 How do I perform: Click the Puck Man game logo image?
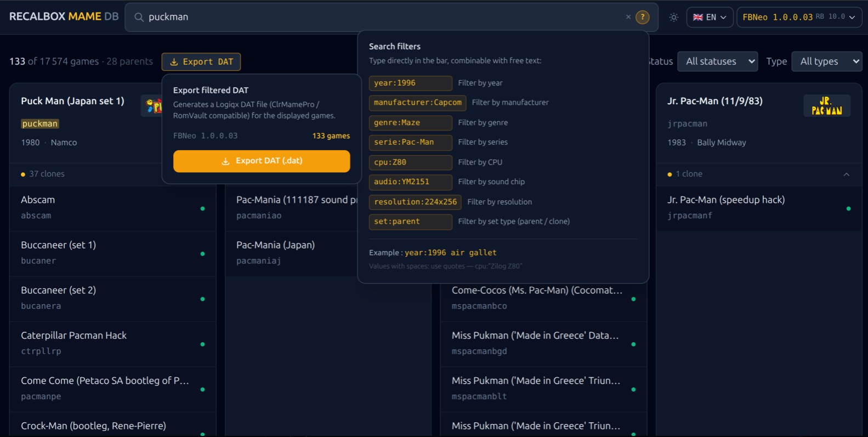153,105
